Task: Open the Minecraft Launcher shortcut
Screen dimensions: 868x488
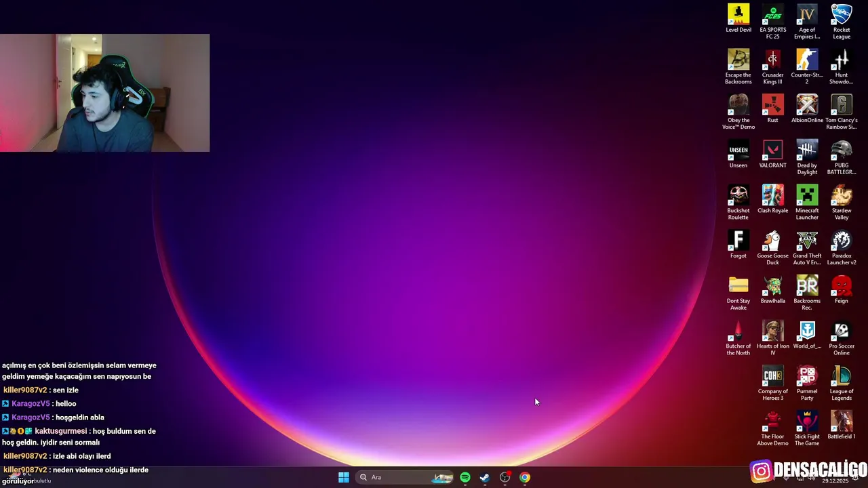Action: [807, 203]
